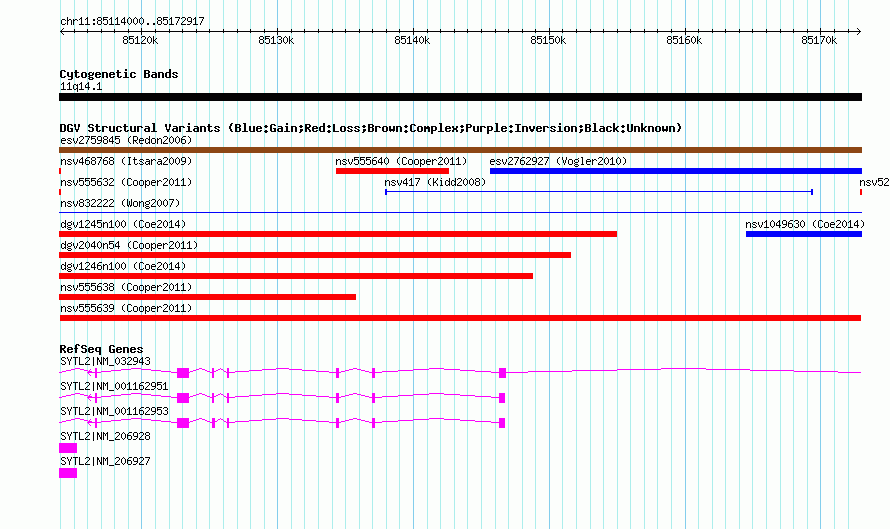The height and width of the screenshot is (529, 890).
Task: Select transcript label SYTL2|NM_032943
Action: coord(105,362)
